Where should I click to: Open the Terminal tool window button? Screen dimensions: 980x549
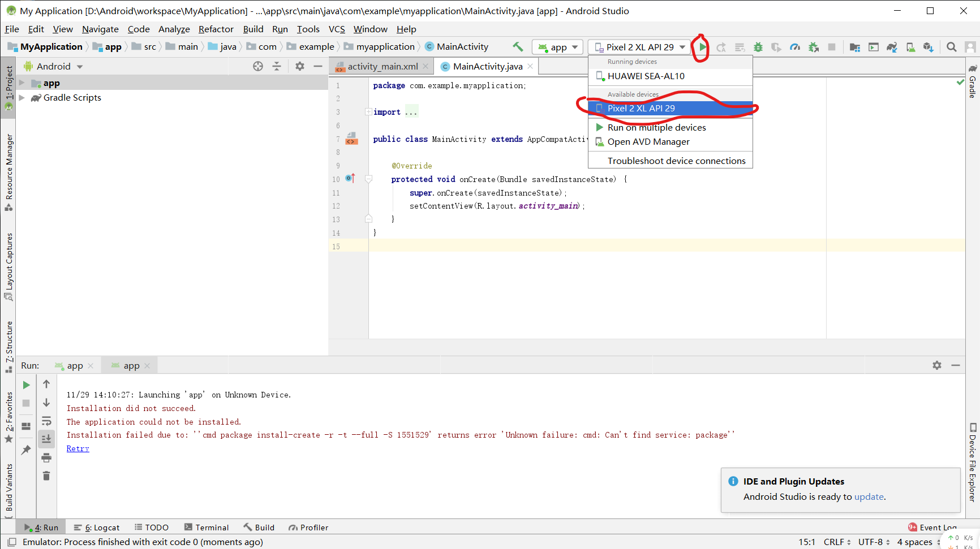pyautogui.click(x=207, y=528)
